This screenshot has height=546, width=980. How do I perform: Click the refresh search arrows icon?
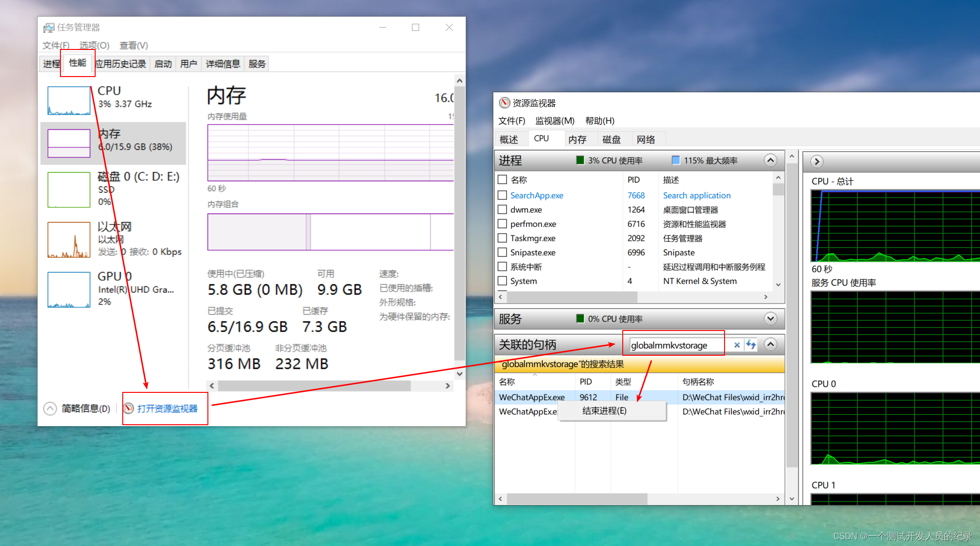751,345
